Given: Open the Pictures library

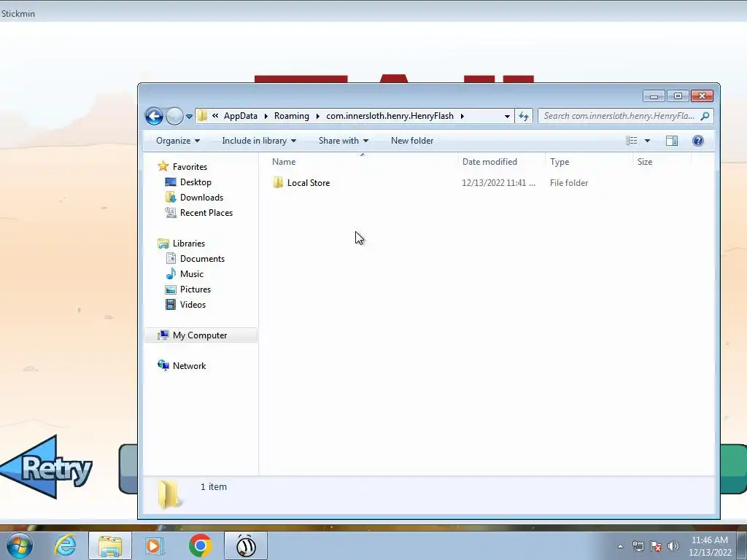Looking at the screenshot, I should (x=196, y=289).
